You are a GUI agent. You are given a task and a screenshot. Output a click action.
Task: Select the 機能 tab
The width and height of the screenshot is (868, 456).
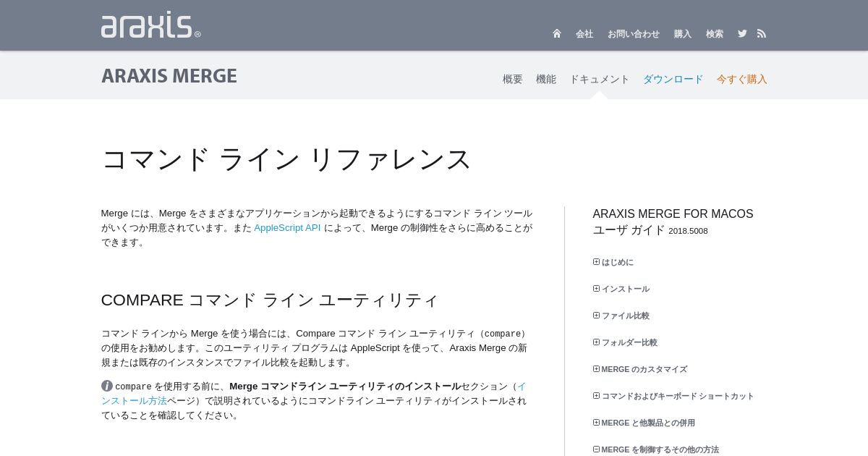pos(546,79)
